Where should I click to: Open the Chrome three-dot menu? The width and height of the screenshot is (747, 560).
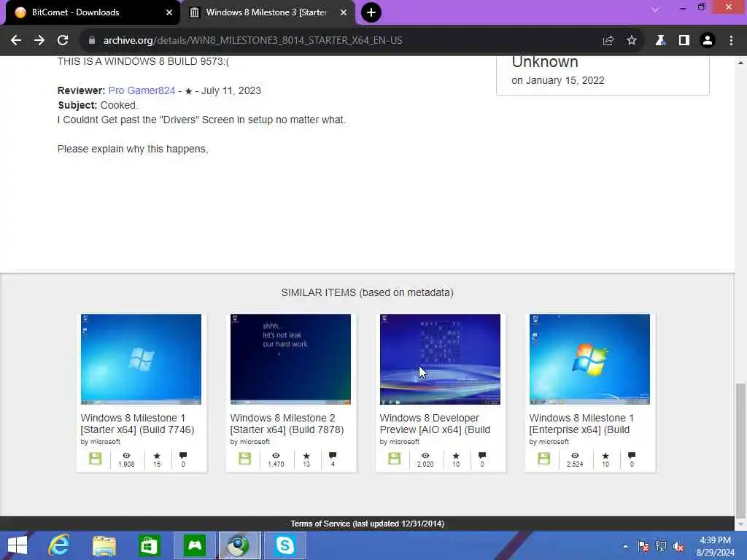click(731, 41)
